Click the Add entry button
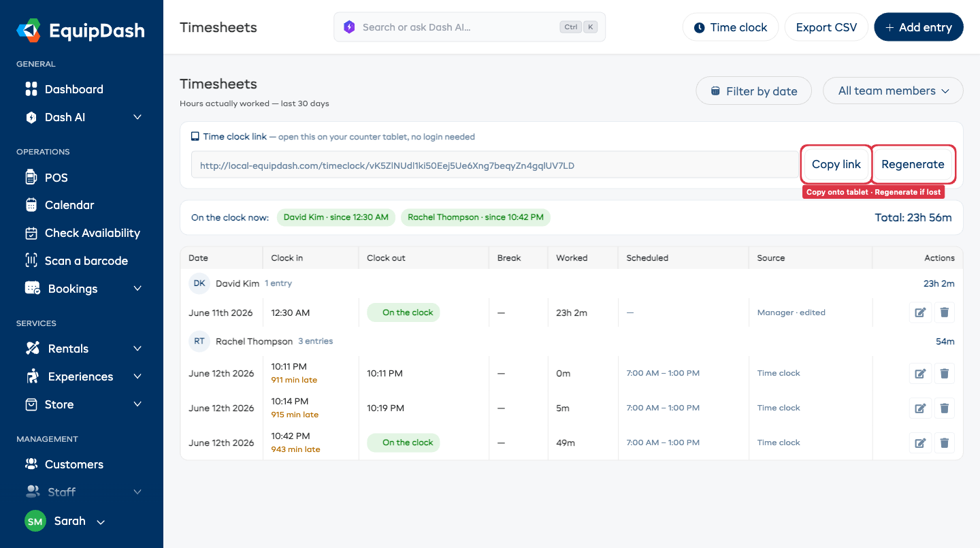The height and width of the screenshot is (548, 980). click(x=918, y=27)
